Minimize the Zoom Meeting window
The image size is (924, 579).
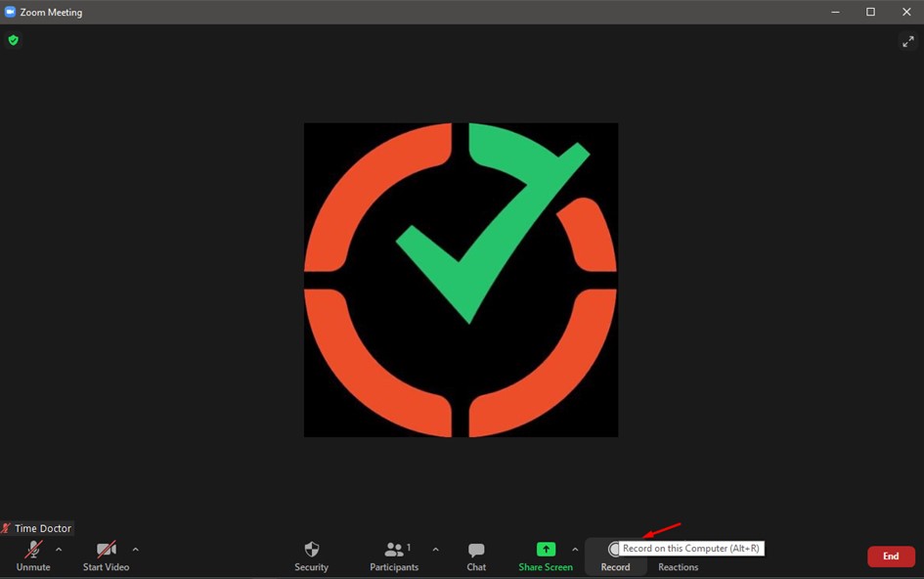pos(835,12)
